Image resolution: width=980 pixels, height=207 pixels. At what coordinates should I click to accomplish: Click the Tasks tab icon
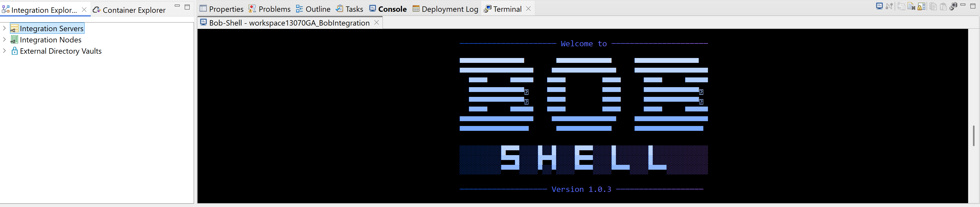pos(339,8)
